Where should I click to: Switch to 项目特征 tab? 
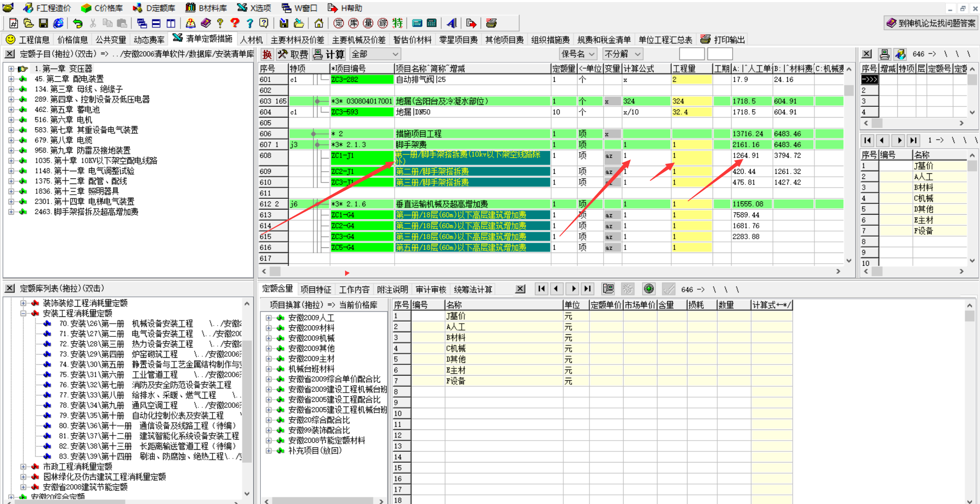tap(316, 290)
